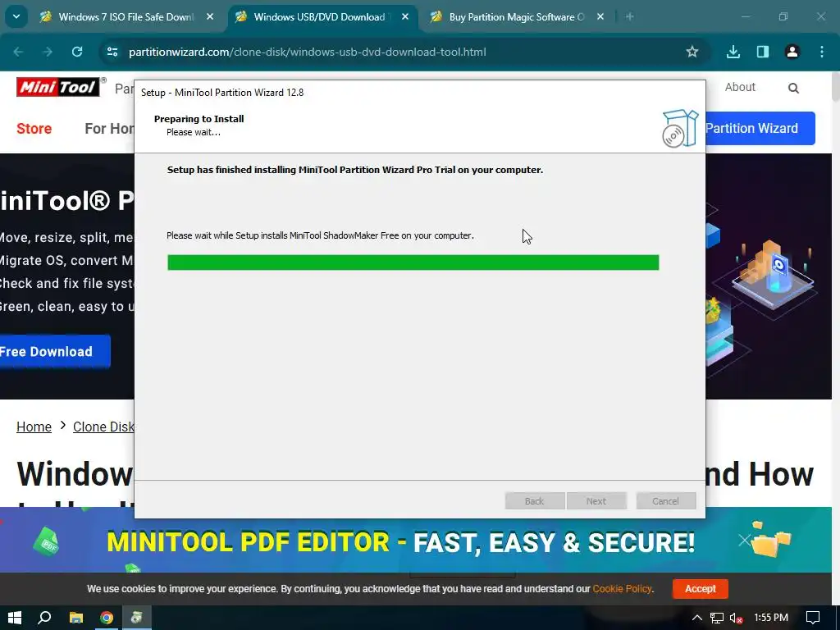Screen dimensions: 840x630
Task: Switch to Buy Partition Magic Software tab
Action: pos(518,17)
